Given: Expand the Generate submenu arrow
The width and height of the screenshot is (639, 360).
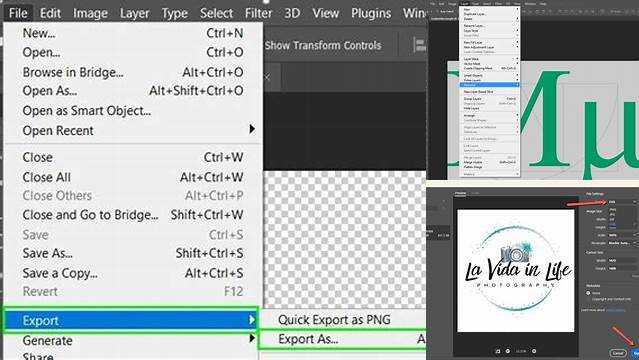Looking at the screenshot, I should [252, 338].
